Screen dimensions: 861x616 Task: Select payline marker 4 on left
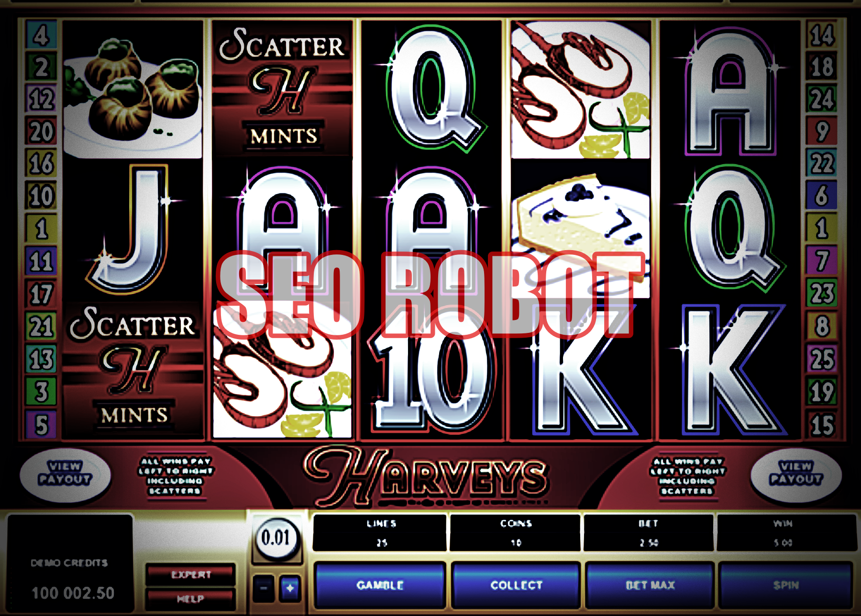pos(41,34)
